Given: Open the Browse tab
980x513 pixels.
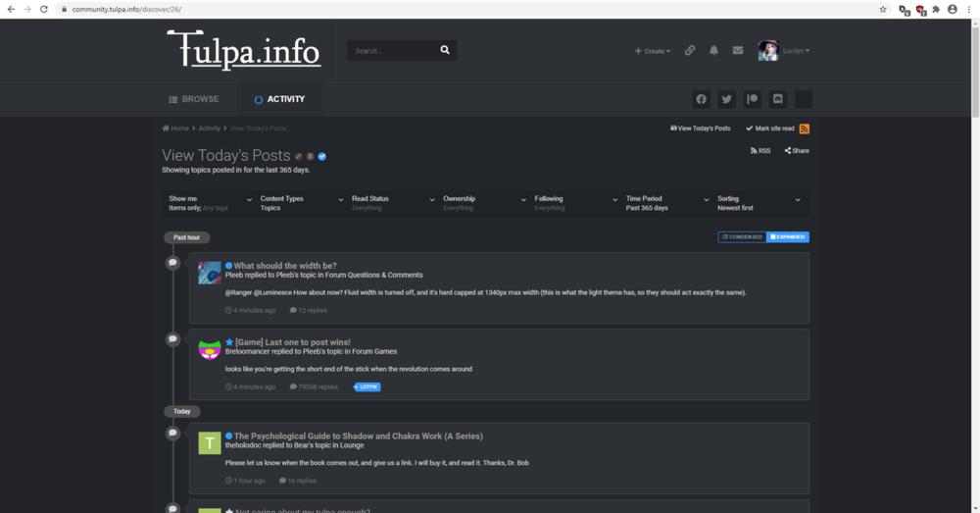Looking at the screenshot, I should click(194, 99).
